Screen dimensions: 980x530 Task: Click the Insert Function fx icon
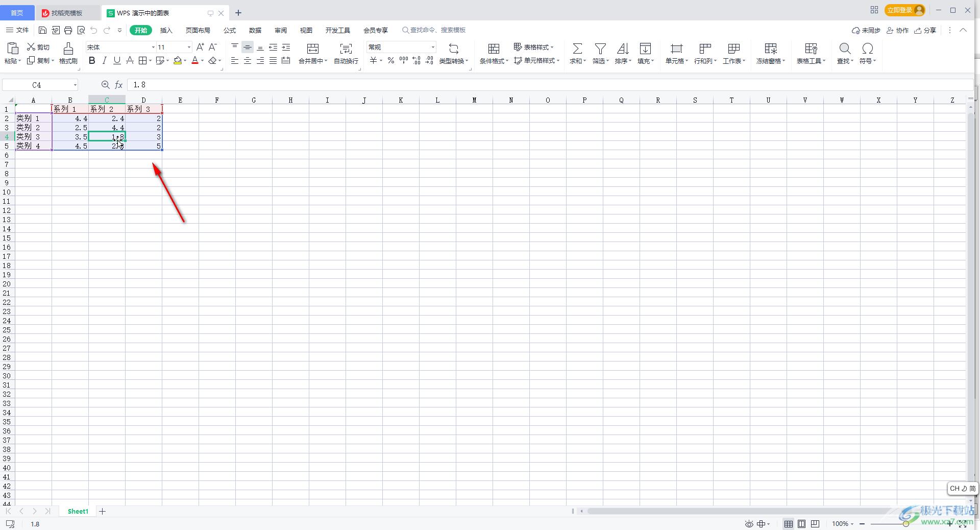click(x=118, y=85)
